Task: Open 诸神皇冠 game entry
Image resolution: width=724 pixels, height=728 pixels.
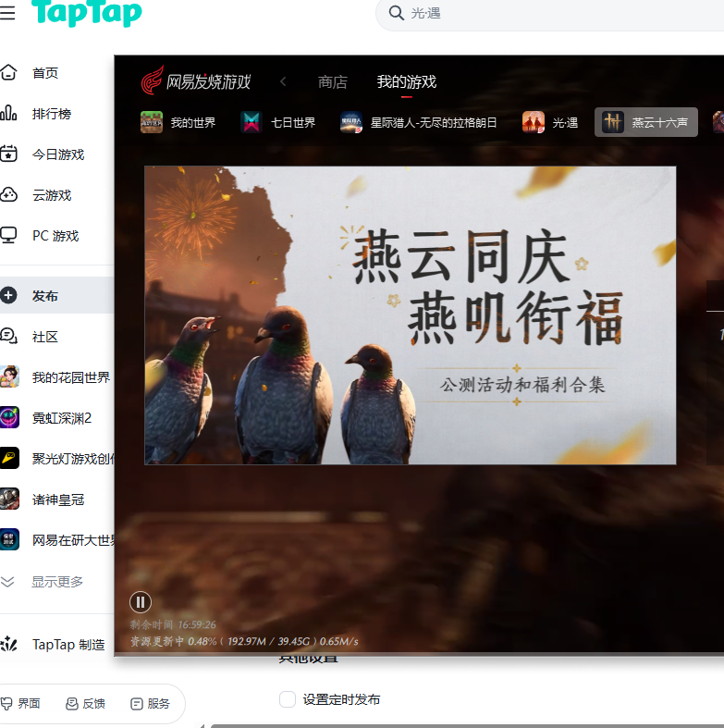Action: click(x=58, y=500)
